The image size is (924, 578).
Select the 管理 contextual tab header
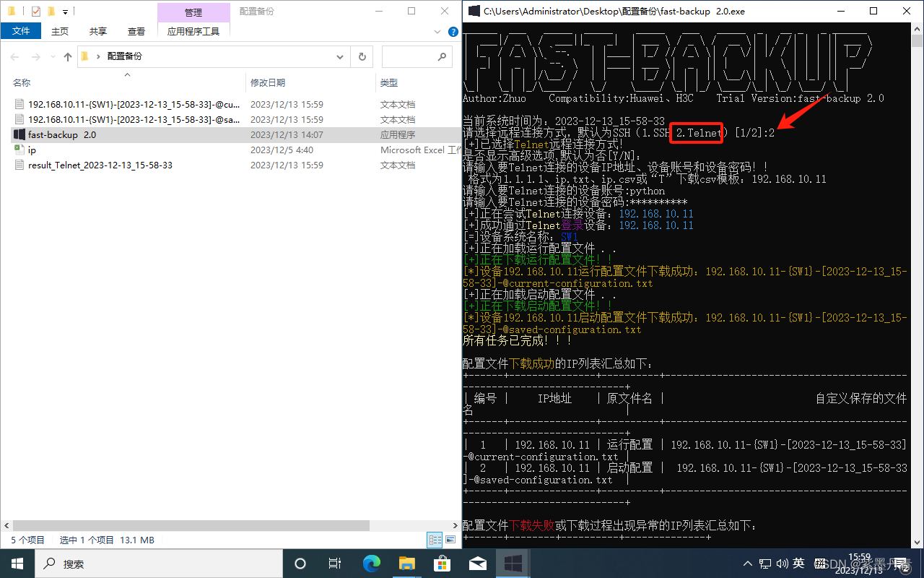193,12
